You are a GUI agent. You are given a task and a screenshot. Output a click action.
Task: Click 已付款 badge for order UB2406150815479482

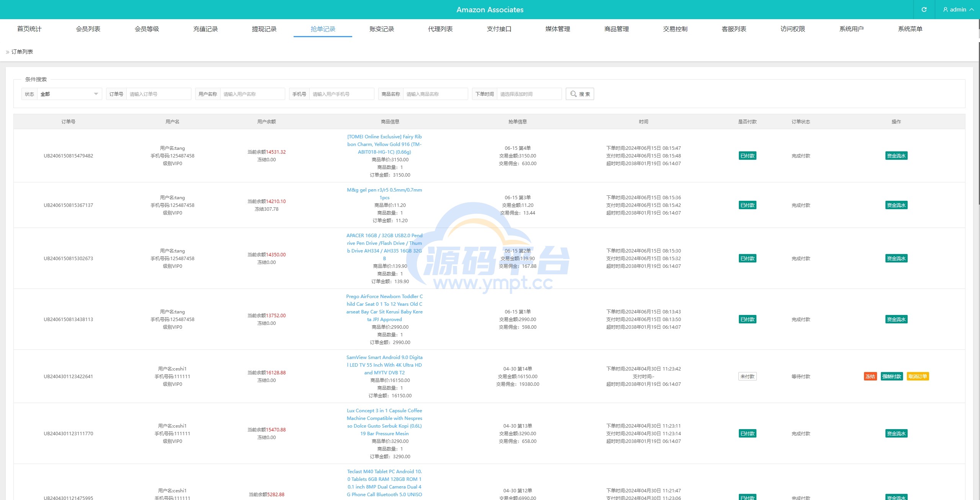(747, 156)
